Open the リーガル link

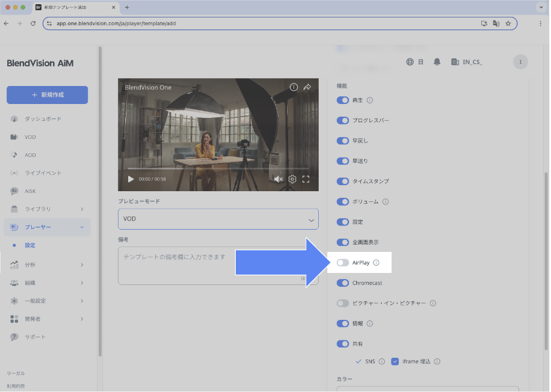click(16, 373)
